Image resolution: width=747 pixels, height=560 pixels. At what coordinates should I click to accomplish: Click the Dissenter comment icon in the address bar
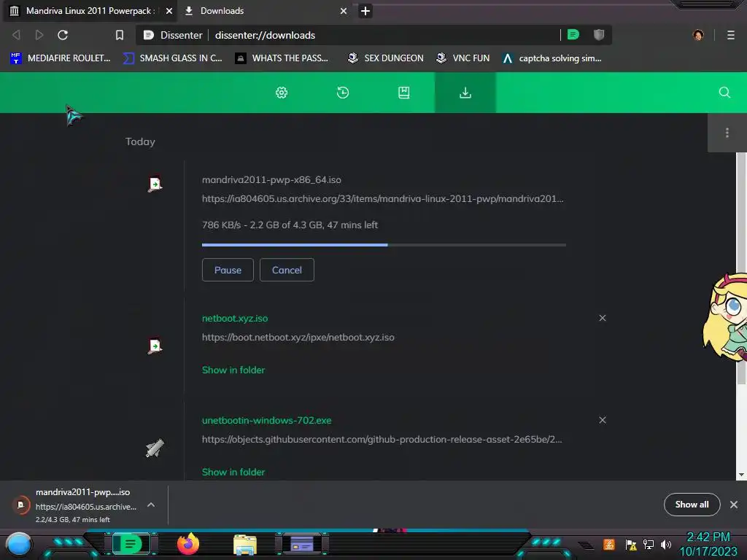tap(573, 34)
